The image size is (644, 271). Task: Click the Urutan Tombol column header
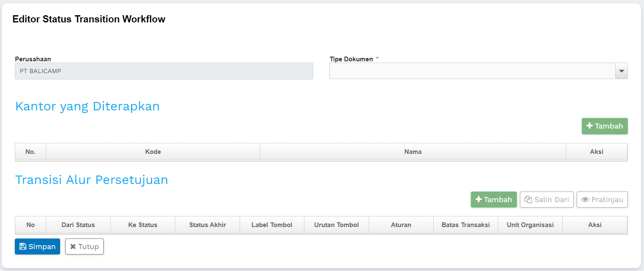coord(337,225)
